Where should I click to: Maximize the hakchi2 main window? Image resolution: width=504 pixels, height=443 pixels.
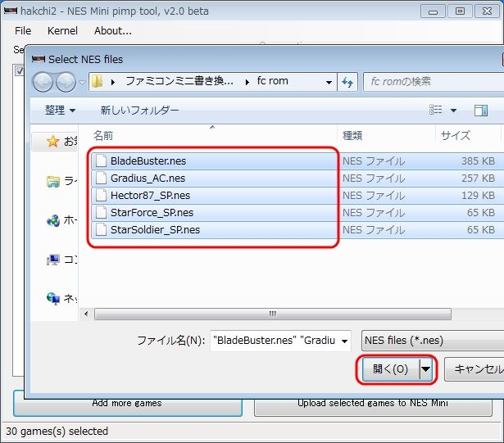pos(460,11)
